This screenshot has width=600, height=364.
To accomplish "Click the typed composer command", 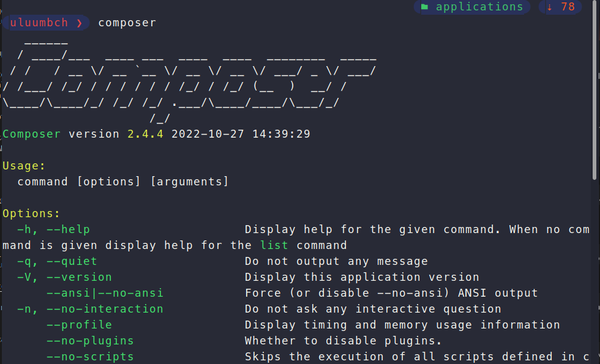I will (127, 23).
